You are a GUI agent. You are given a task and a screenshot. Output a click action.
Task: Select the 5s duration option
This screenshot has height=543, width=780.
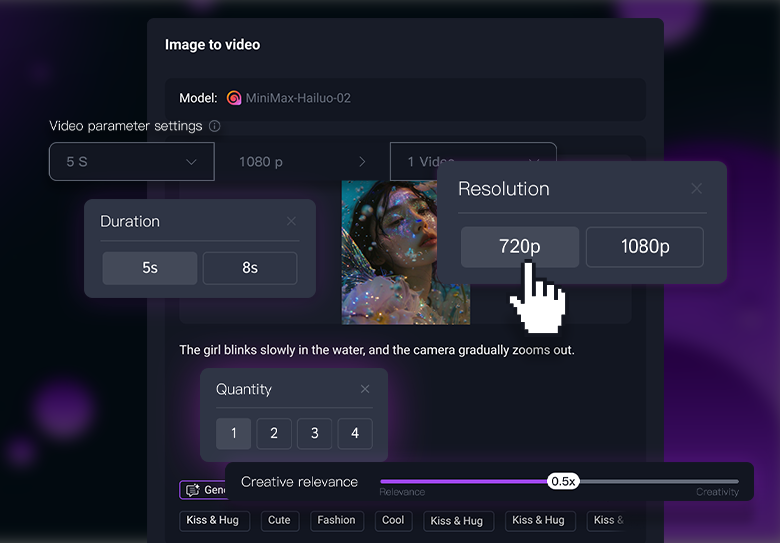[x=150, y=268]
